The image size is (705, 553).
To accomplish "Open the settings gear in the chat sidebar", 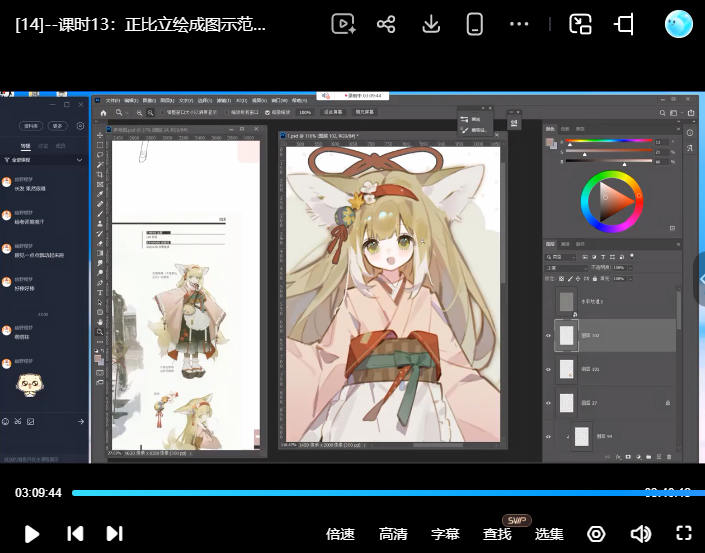I will point(80,126).
